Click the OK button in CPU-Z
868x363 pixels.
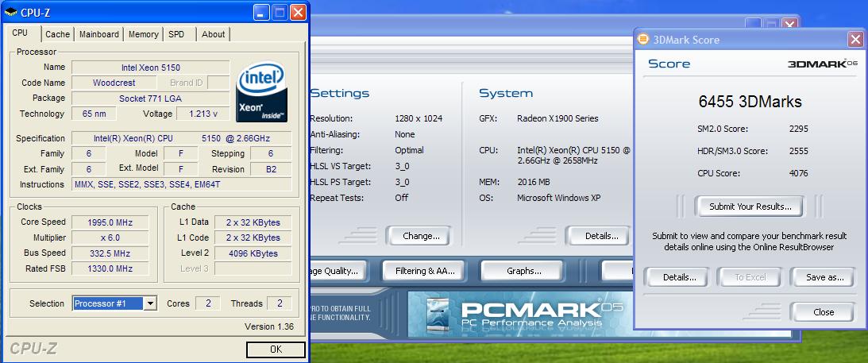276,349
